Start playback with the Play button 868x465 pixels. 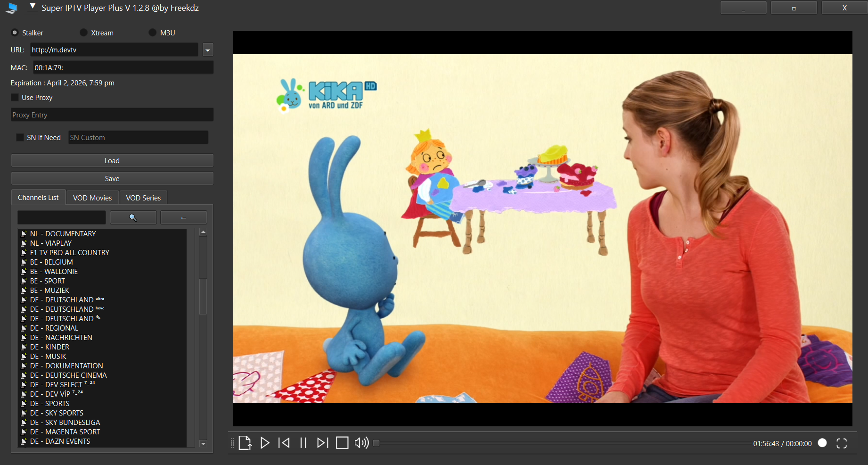pyautogui.click(x=265, y=443)
